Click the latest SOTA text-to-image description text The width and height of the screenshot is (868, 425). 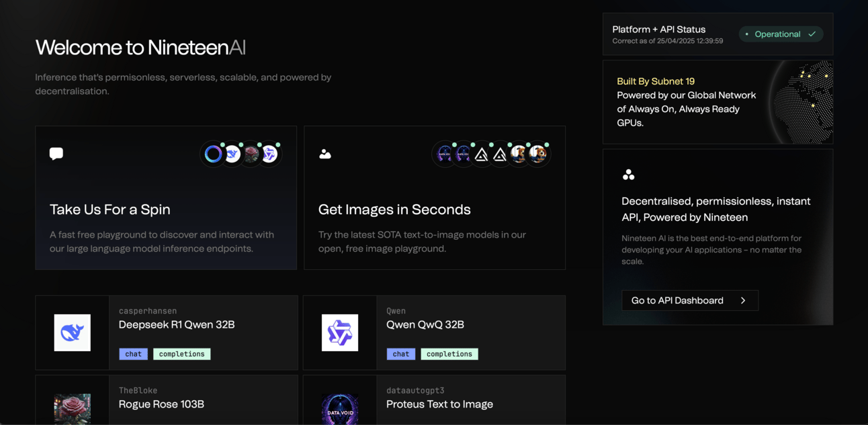pyautogui.click(x=422, y=242)
